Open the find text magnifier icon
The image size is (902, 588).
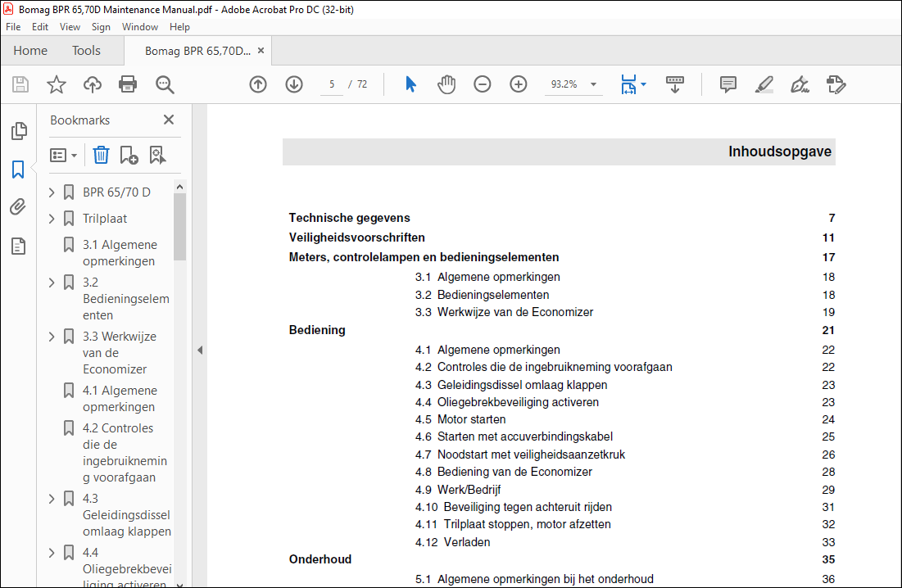click(x=165, y=84)
